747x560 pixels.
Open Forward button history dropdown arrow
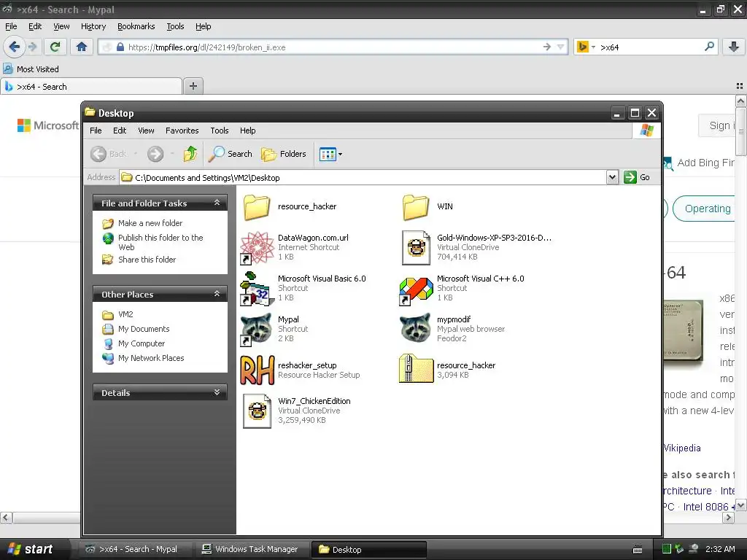click(172, 154)
